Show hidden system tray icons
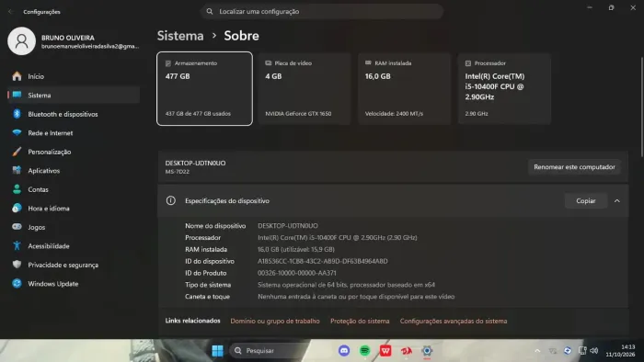Image resolution: width=644 pixels, height=362 pixels. point(537,351)
